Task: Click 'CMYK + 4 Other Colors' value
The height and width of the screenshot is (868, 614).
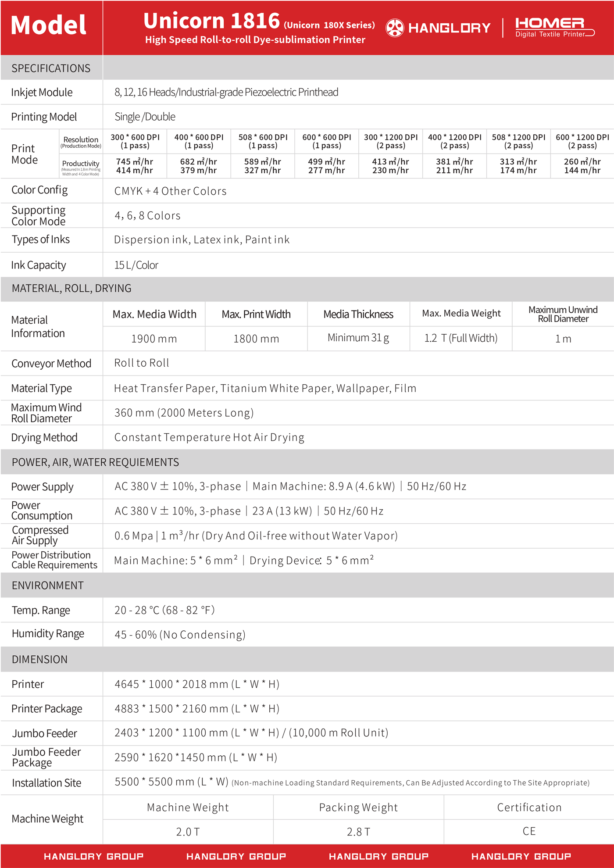Action: coord(171,191)
